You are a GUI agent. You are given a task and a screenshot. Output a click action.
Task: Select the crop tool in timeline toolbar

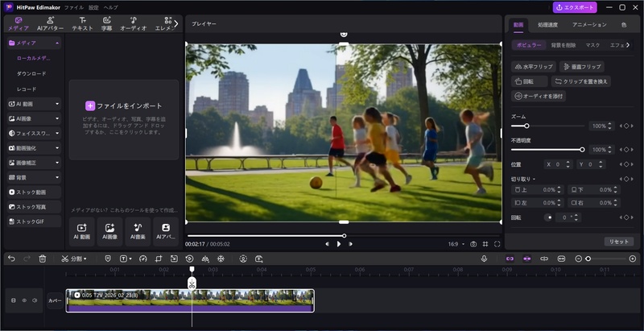coord(159,259)
